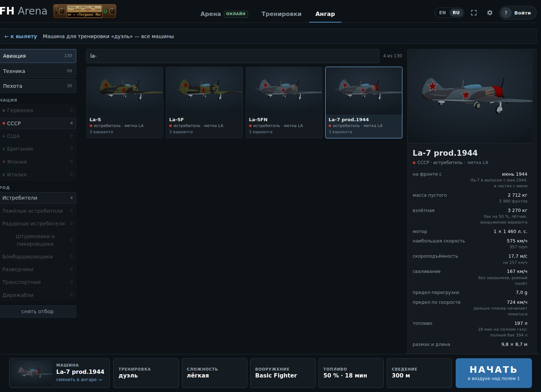The width and height of the screenshot is (541, 392).
Task: Click the '575 км/ч' top speed value
Action: [517, 241]
